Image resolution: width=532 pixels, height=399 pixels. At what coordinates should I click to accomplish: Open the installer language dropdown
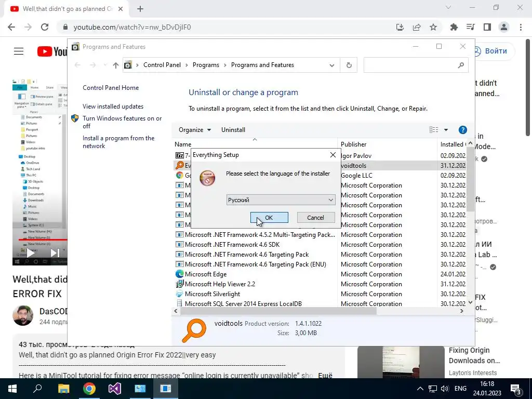click(x=281, y=200)
